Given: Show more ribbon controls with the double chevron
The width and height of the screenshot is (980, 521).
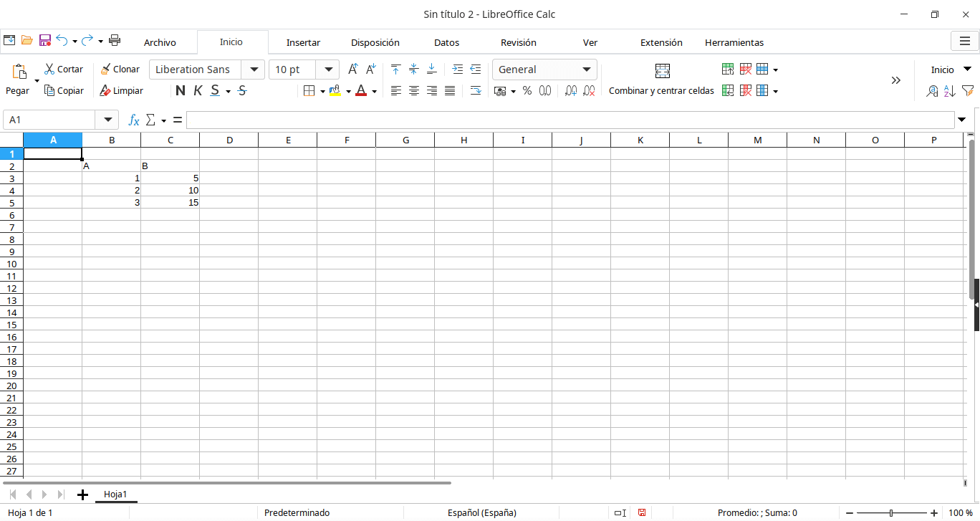Looking at the screenshot, I should coord(895,80).
